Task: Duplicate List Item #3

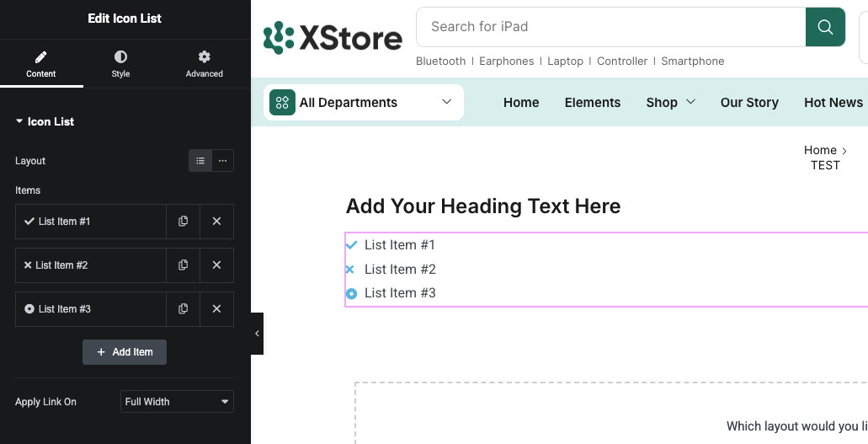Action: [x=184, y=308]
